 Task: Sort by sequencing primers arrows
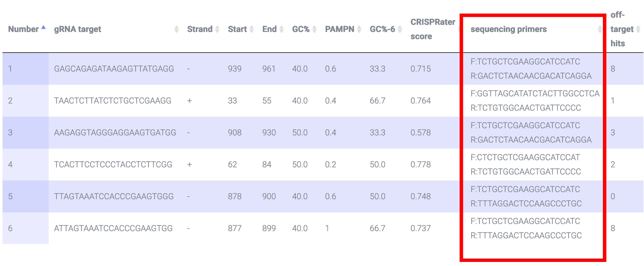tap(600, 29)
